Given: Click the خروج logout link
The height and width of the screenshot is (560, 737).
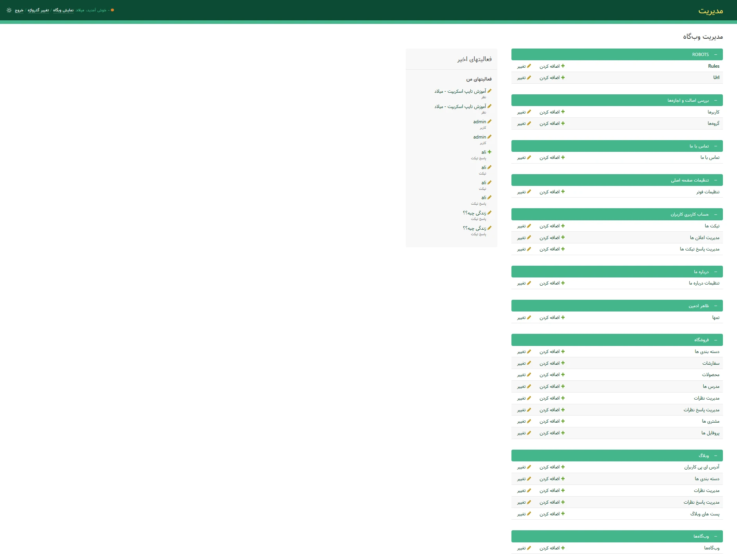Looking at the screenshot, I should [x=19, y=10].
